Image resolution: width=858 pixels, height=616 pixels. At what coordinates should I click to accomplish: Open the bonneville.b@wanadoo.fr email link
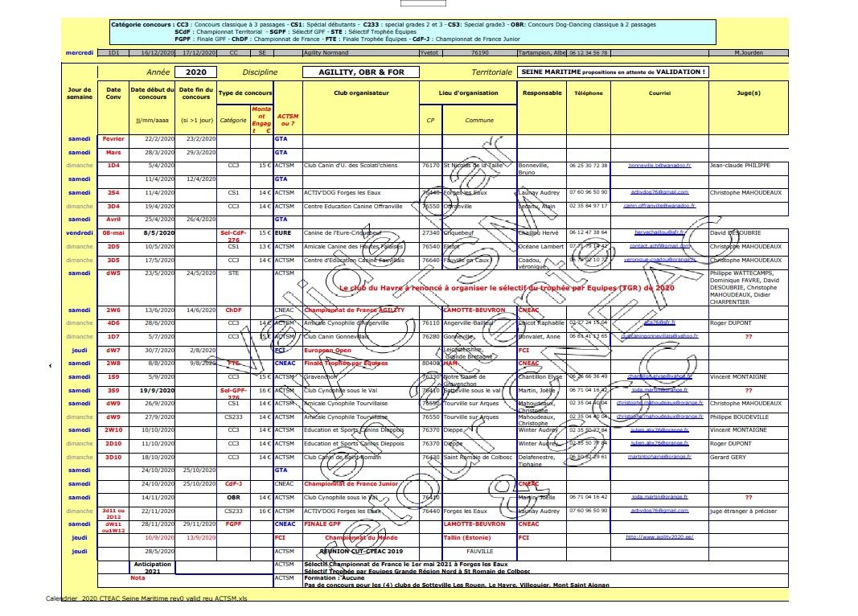tap(659, 165)
